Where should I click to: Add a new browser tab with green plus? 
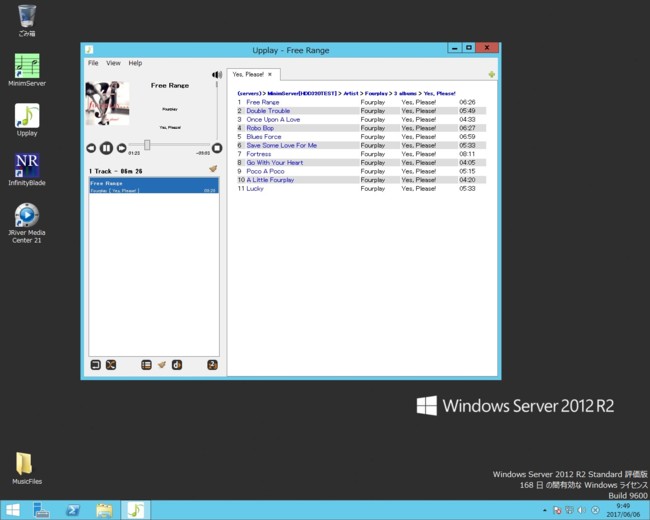(x=492, y=75)
